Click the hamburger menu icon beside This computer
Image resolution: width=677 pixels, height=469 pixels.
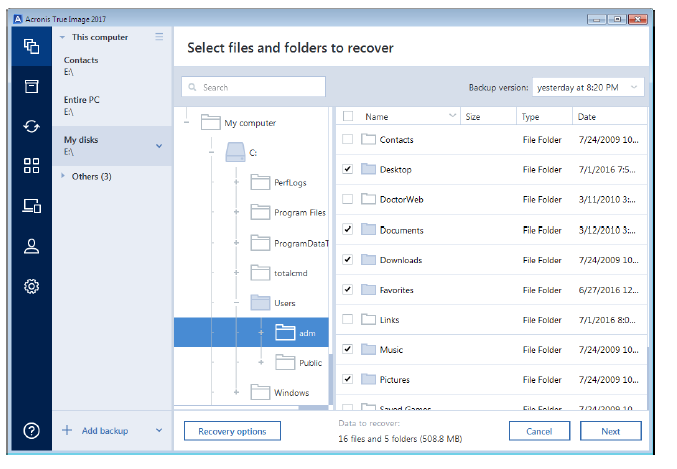pos(159,37)
